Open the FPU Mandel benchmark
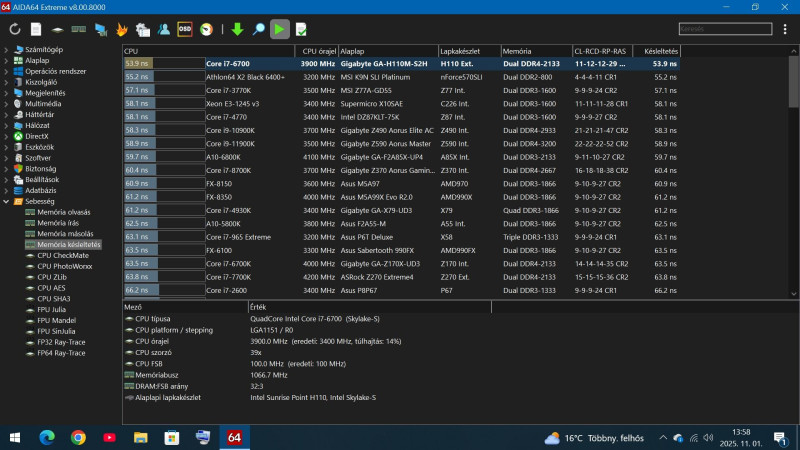800x450 pixels. click(56, 320)
